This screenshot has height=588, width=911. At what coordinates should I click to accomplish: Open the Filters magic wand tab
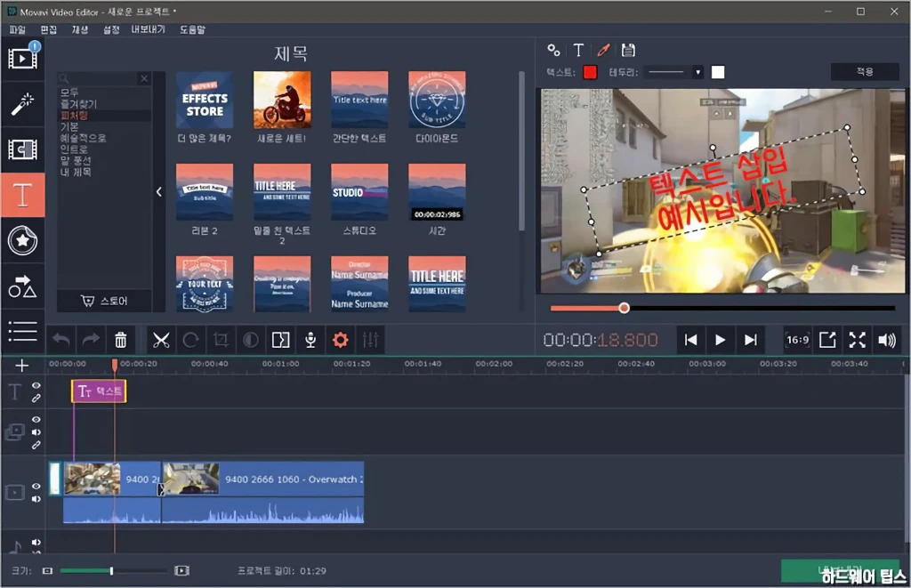click(22, 105)
